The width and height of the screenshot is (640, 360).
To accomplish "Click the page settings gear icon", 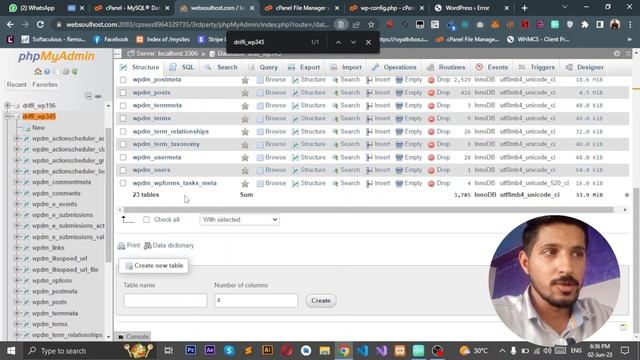I will (x=617, y=53).
